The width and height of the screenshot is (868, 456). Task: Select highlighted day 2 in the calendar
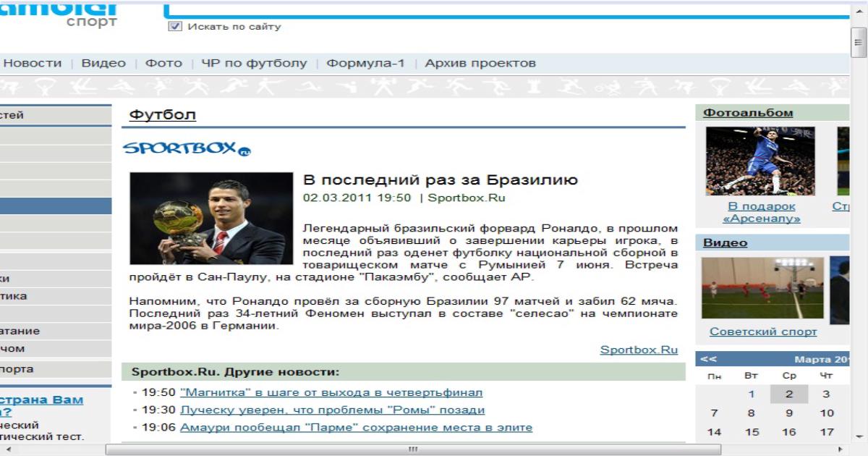pos(790,394)
